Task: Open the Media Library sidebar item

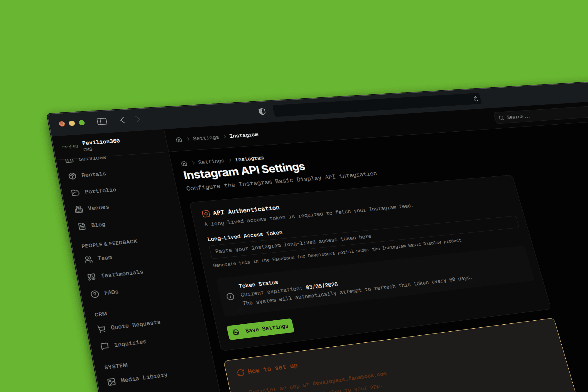Action: click(x=144, y=378)
